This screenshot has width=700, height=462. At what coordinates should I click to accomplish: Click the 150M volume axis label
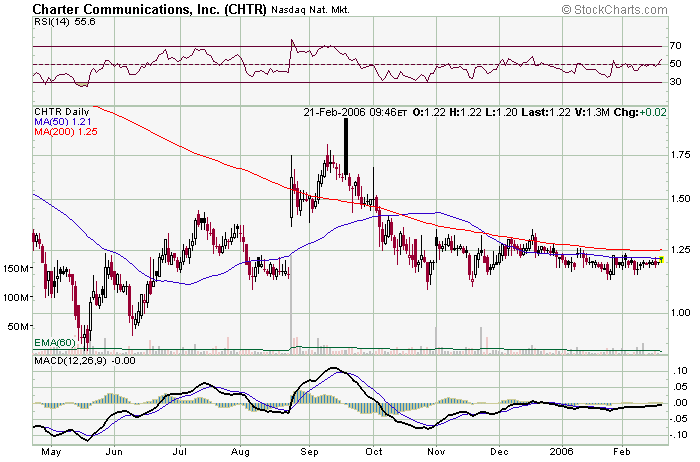point(19,269)
